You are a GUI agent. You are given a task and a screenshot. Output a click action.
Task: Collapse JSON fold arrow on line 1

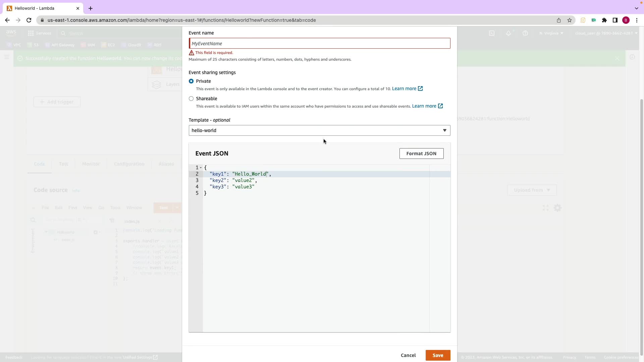201,168
